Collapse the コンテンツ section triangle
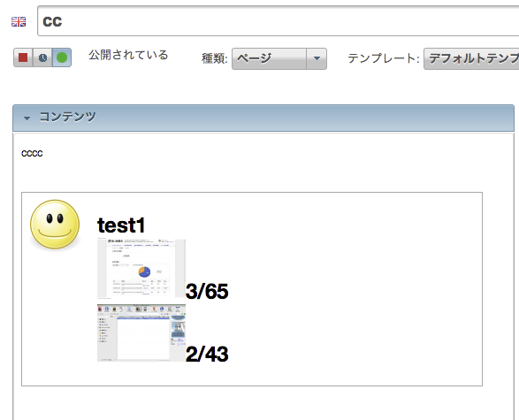Screen dimensions: 519x420 pyautogui.click(x=27, y=118)
